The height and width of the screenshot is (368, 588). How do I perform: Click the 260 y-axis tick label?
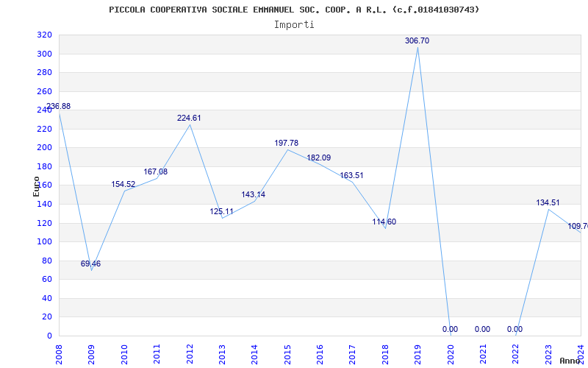[x=44, y=91]
